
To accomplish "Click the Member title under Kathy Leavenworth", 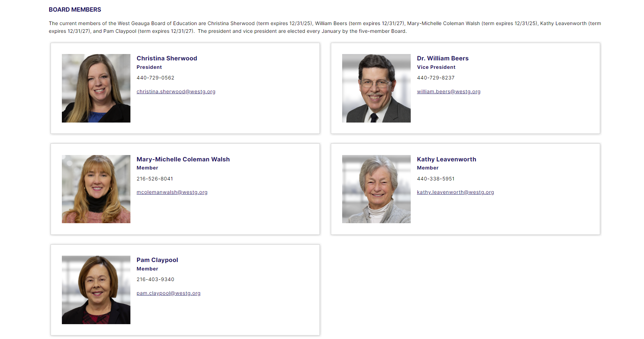I will (x=428, y=168).
